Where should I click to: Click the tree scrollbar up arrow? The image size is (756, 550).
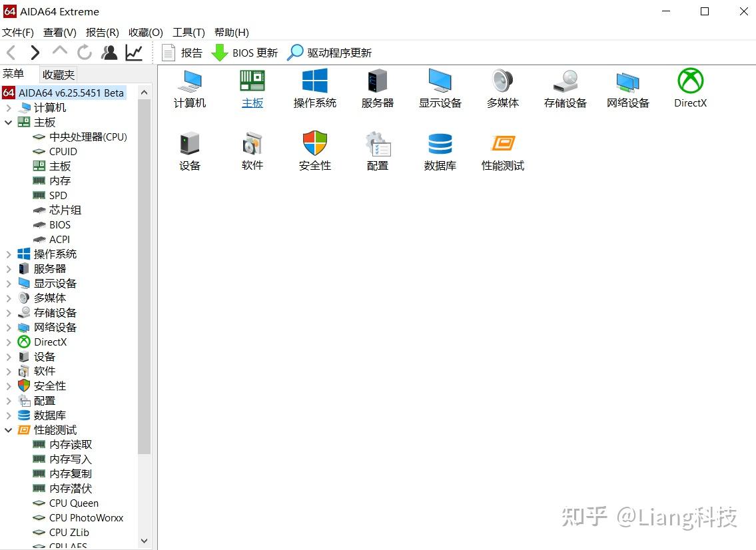(x=144, y=92)
